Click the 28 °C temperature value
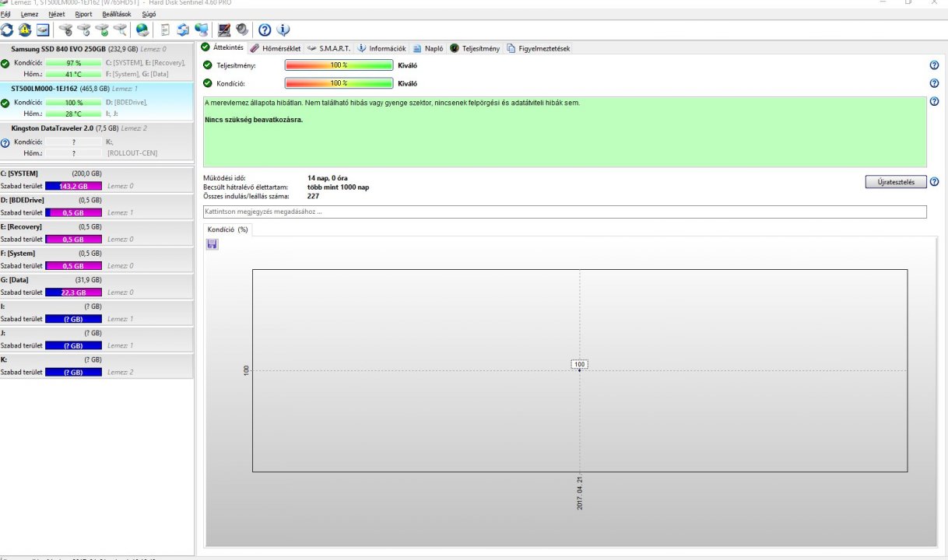Screen dimensions: 948x560 [73, 114]
